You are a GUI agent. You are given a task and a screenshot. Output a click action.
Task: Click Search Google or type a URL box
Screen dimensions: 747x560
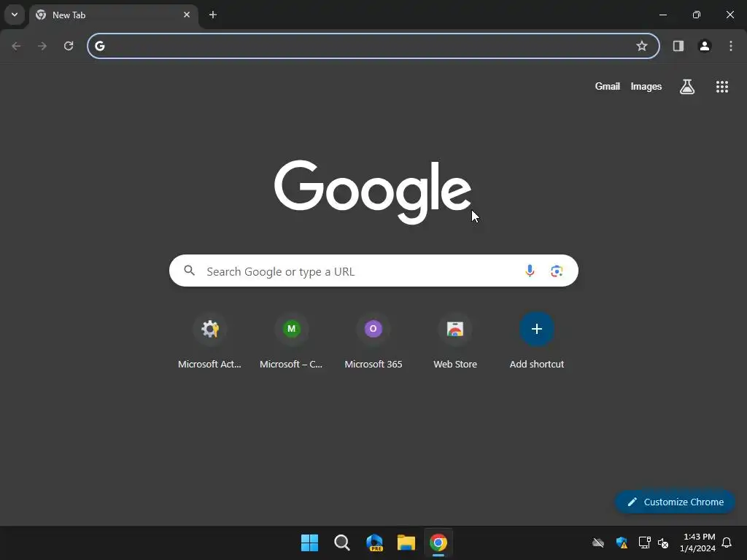[373, 271]
